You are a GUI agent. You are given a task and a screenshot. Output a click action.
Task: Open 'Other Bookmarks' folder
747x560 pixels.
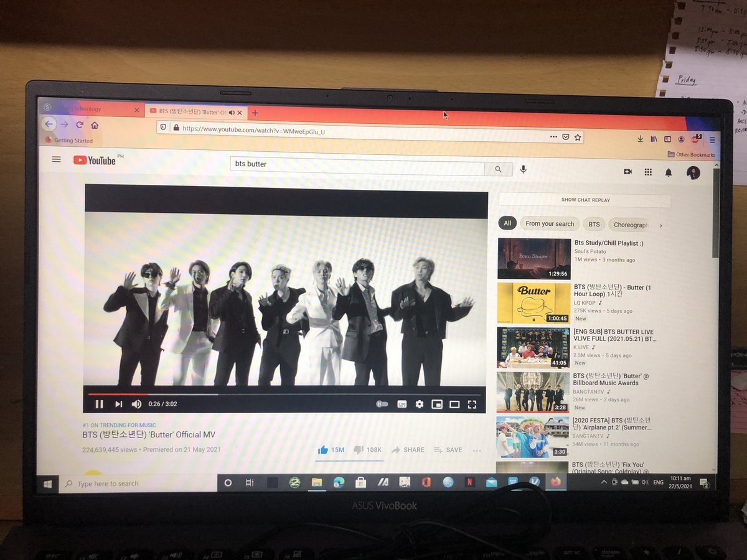click(x=691, y=154)
